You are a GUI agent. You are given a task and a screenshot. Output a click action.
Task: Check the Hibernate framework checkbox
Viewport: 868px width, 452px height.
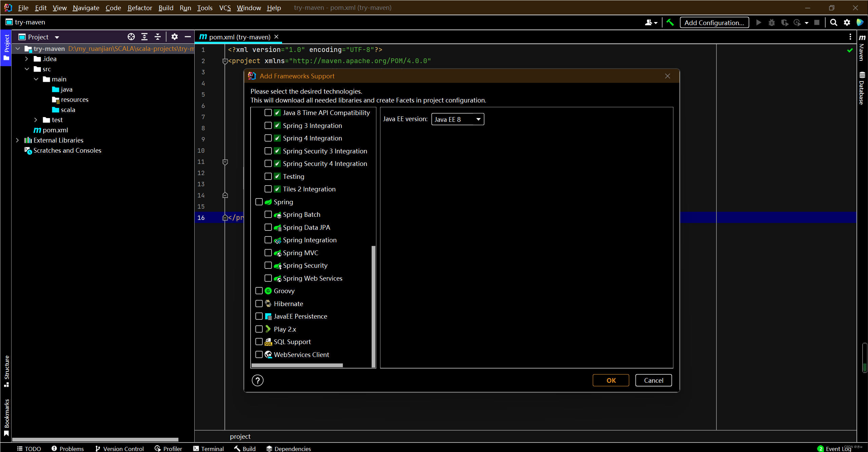pos(259,304)
